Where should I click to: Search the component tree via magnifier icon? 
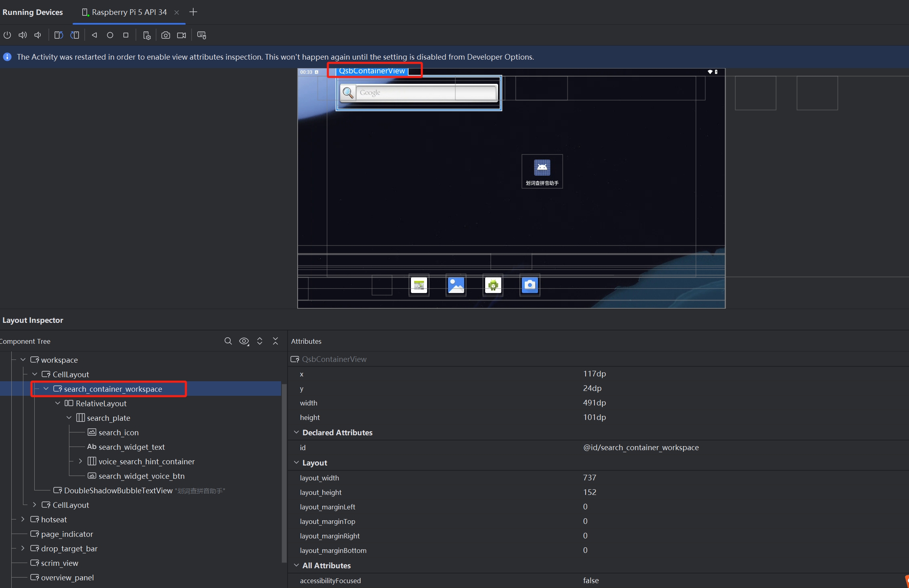coord(228,341)
